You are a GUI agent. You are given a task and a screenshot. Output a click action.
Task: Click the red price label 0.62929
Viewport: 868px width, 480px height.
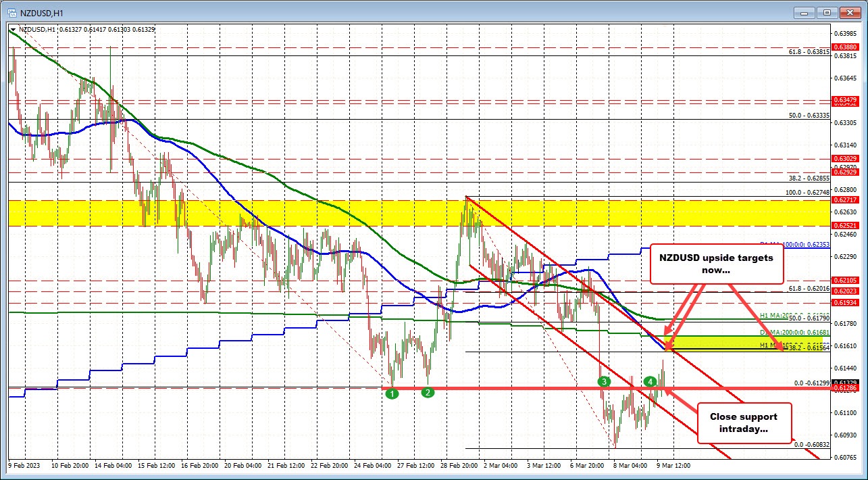[846, 172]
